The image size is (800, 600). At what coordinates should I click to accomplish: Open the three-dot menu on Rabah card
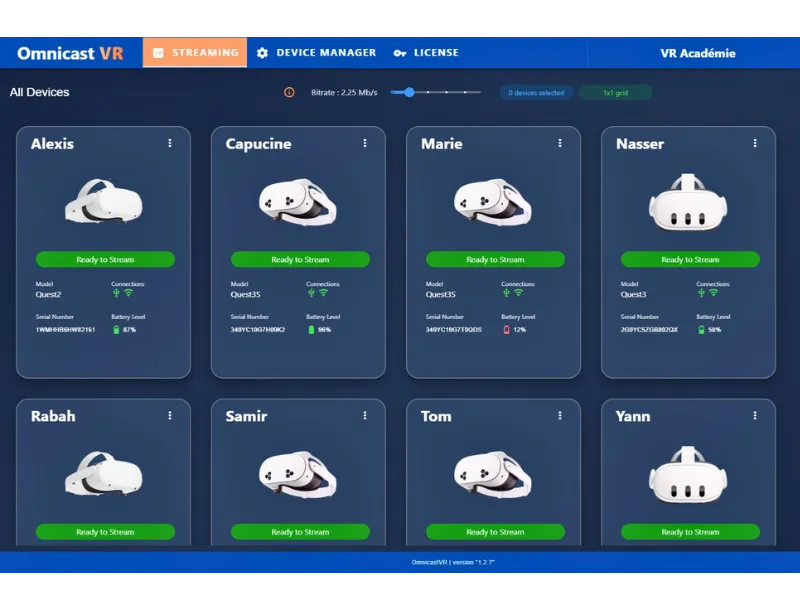[170, 416]
